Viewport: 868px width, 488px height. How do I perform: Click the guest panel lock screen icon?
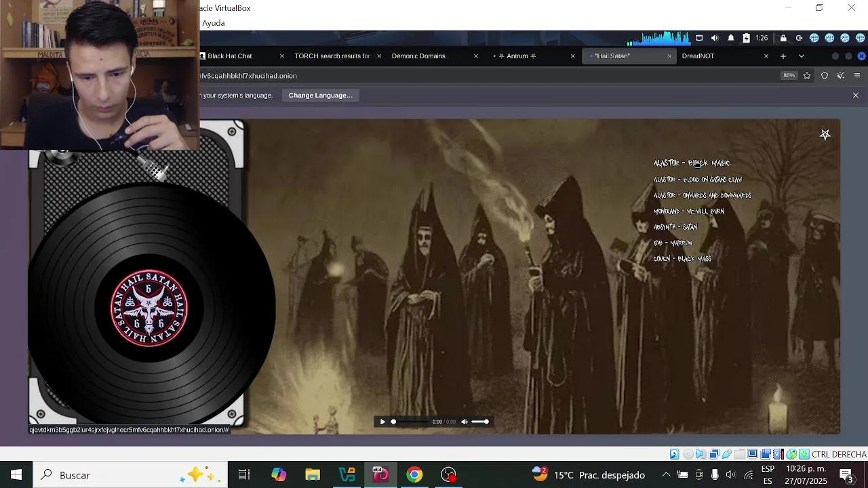tap(783, 38)
